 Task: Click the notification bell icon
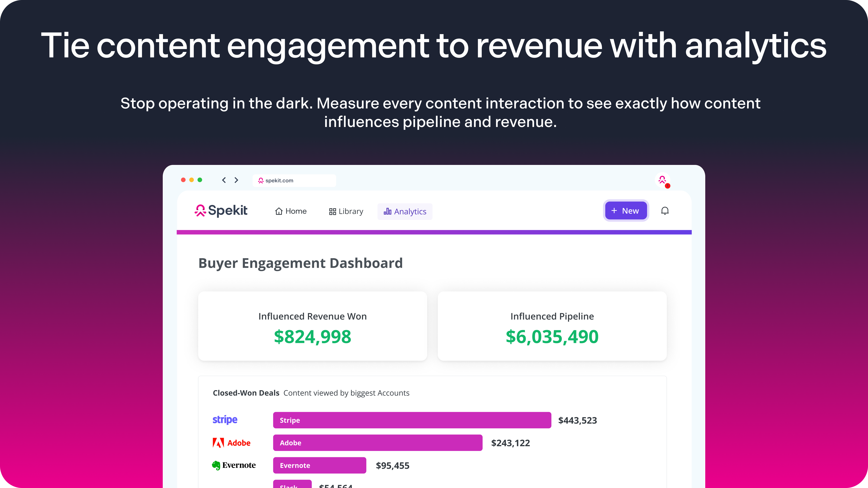pyautogui.click(x=665, y=211)
